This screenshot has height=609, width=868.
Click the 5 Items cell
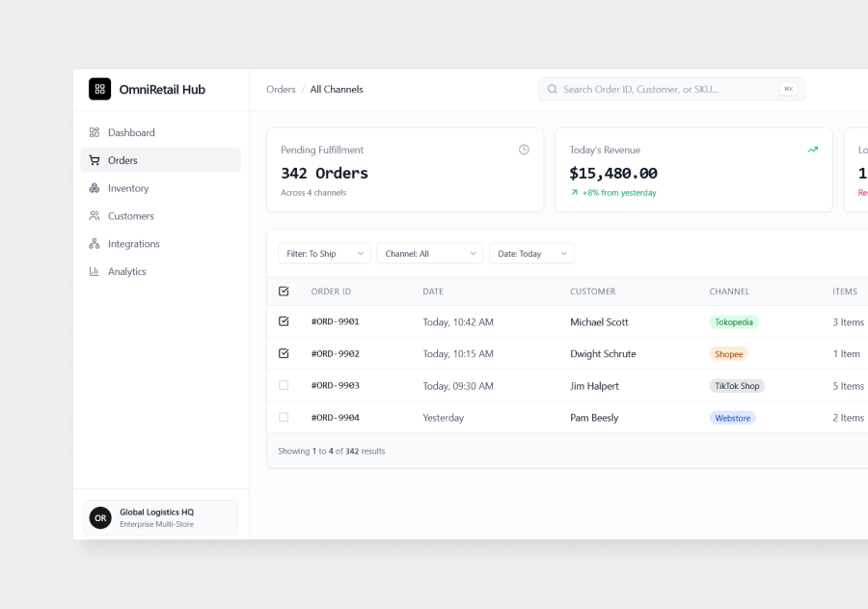(848, 386)
